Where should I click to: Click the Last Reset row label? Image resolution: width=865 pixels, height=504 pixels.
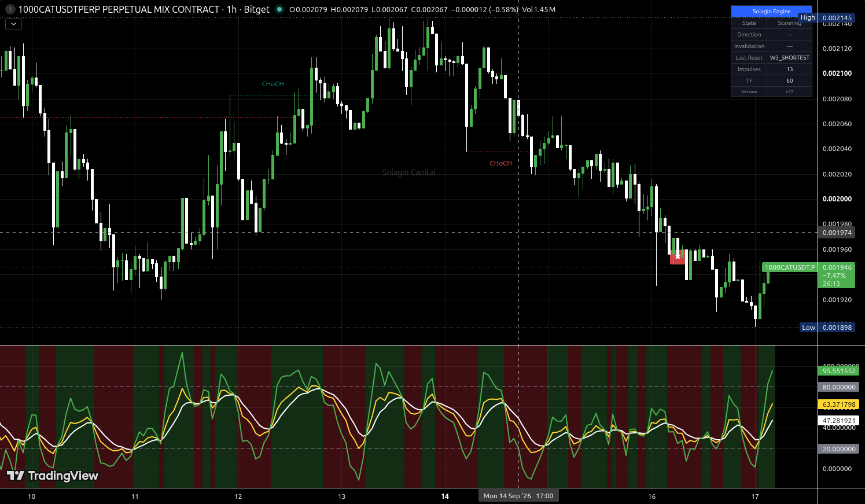[x=749, y=57]
